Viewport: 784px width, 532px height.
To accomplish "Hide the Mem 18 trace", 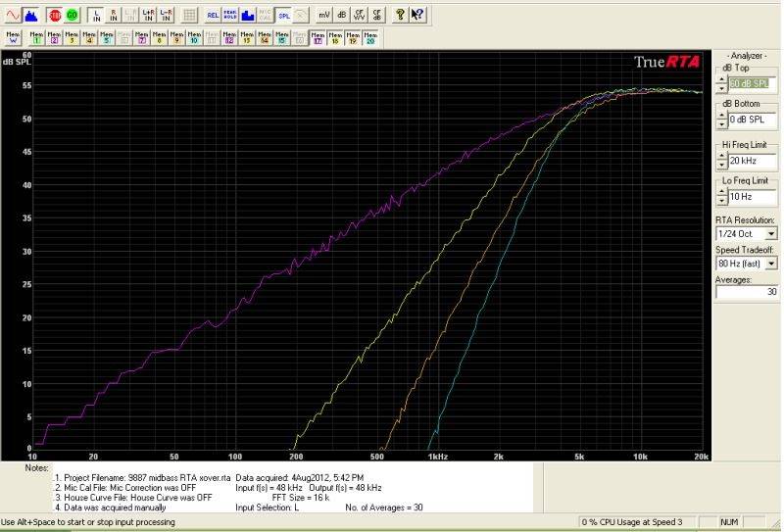I will (335, 37).
